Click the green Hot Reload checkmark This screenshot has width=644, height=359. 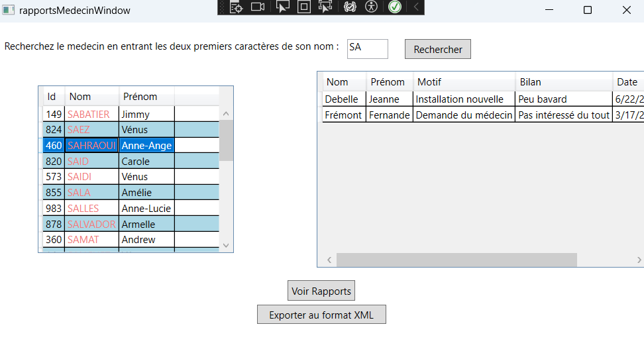pyautogui.click(x=395, y=7)
